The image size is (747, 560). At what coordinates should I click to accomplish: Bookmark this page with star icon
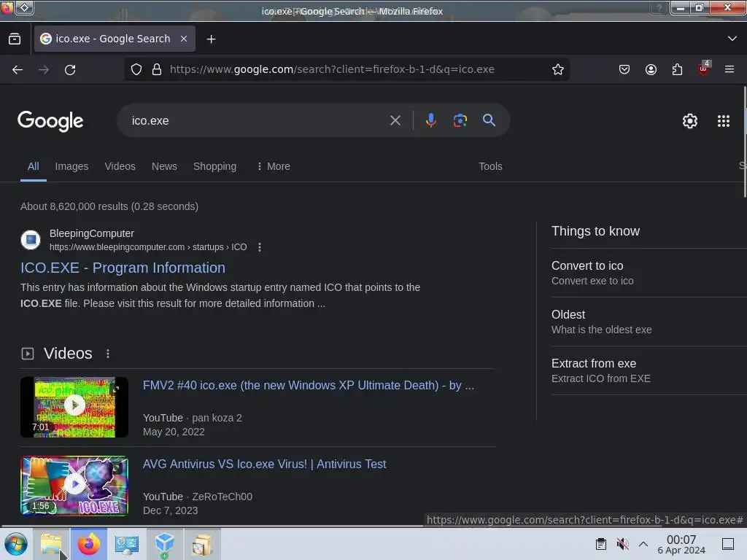tap(558, 69)
